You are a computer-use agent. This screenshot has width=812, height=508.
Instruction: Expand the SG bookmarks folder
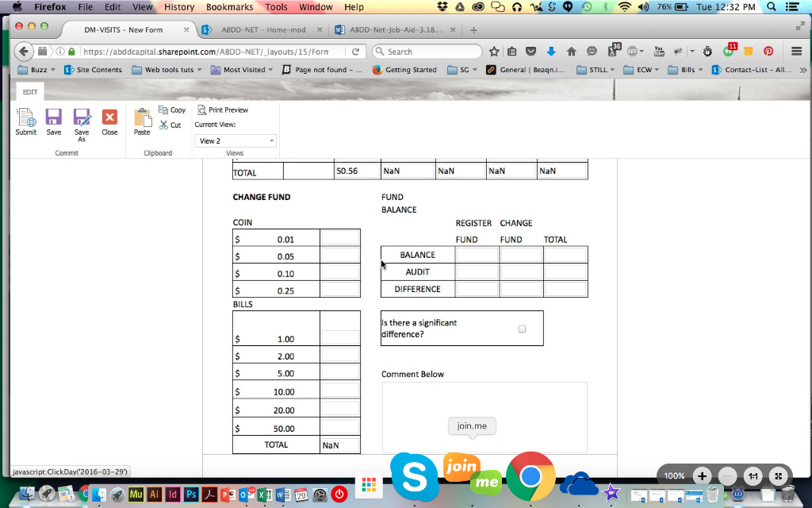point(463,70)
